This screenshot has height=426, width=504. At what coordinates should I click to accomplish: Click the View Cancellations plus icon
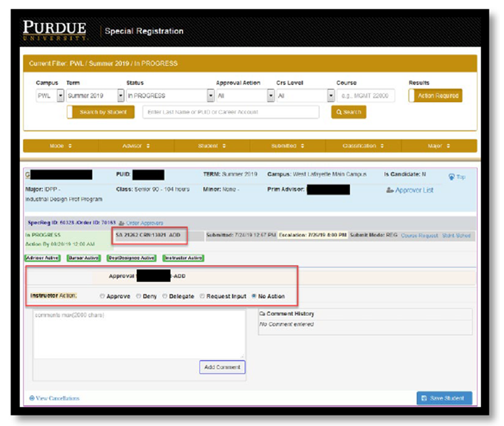pos(32,398)
